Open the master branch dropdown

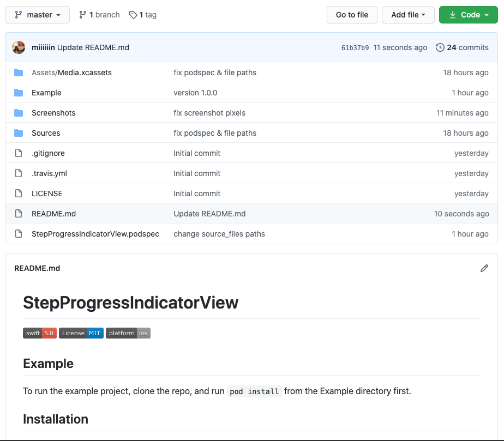point(37,15)
